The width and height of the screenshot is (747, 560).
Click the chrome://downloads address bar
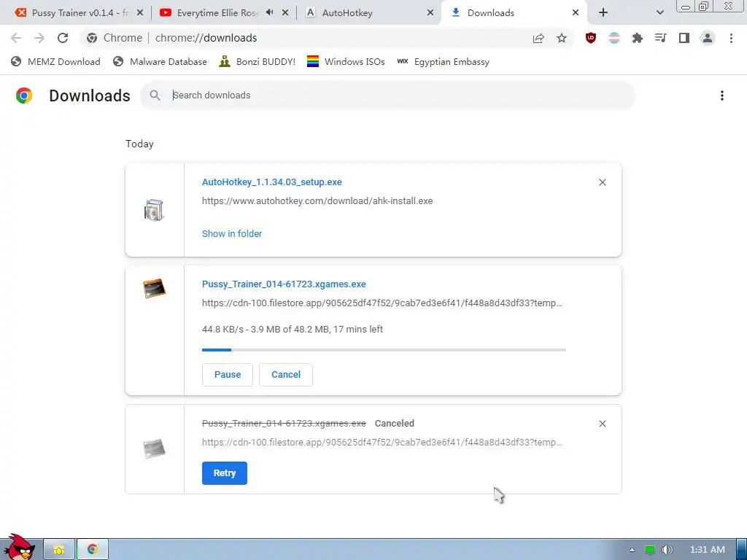pyautogui.click(x=305, y=38)
